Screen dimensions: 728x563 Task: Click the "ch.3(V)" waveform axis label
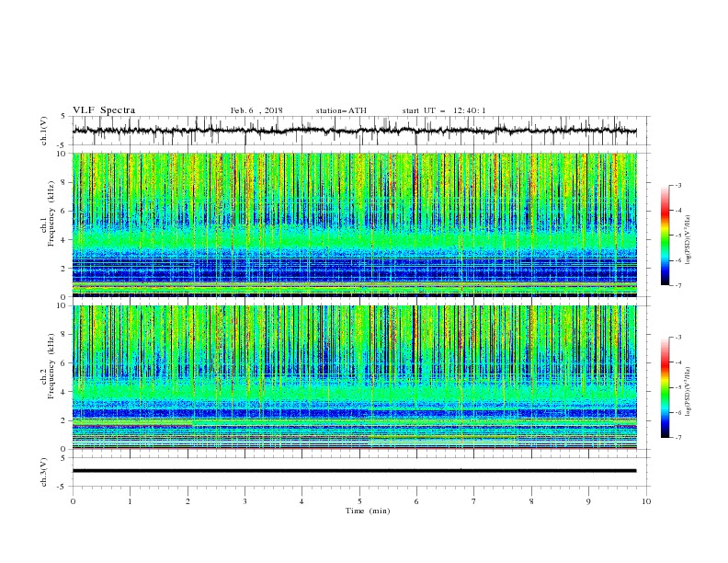44,472
